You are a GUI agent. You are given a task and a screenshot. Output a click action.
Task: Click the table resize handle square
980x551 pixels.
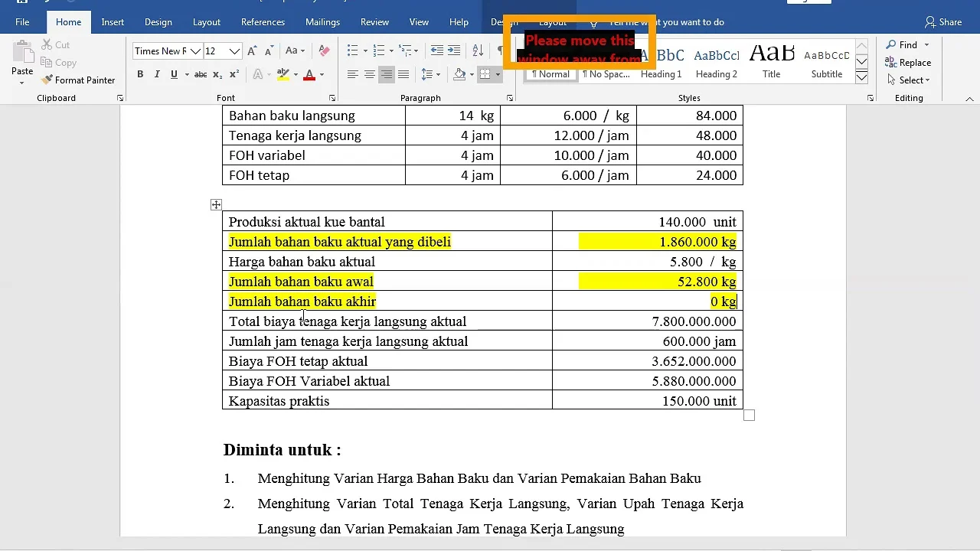click(x=750, y=415)
